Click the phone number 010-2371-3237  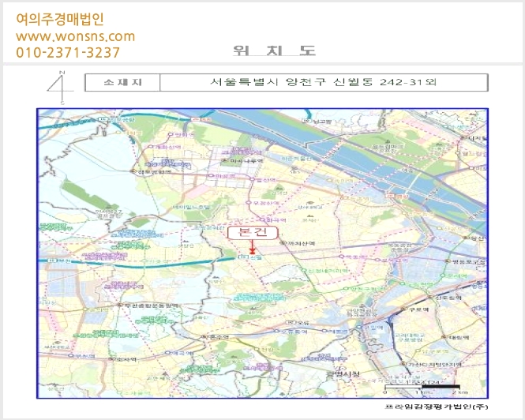pos(68,53)
